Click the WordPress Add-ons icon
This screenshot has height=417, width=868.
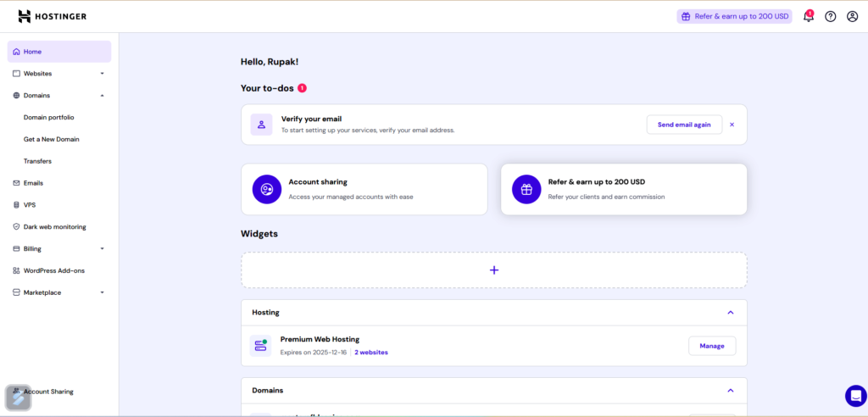[16, 271]
